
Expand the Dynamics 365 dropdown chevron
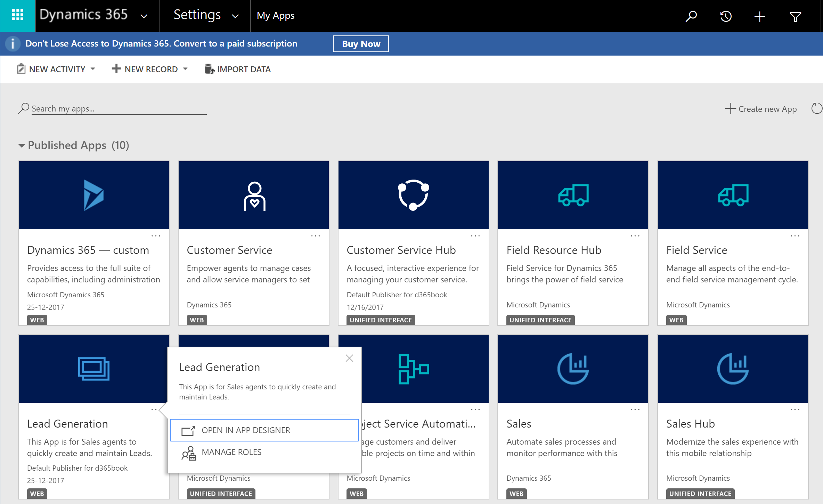pyautogui.click(x=144, y=16)
